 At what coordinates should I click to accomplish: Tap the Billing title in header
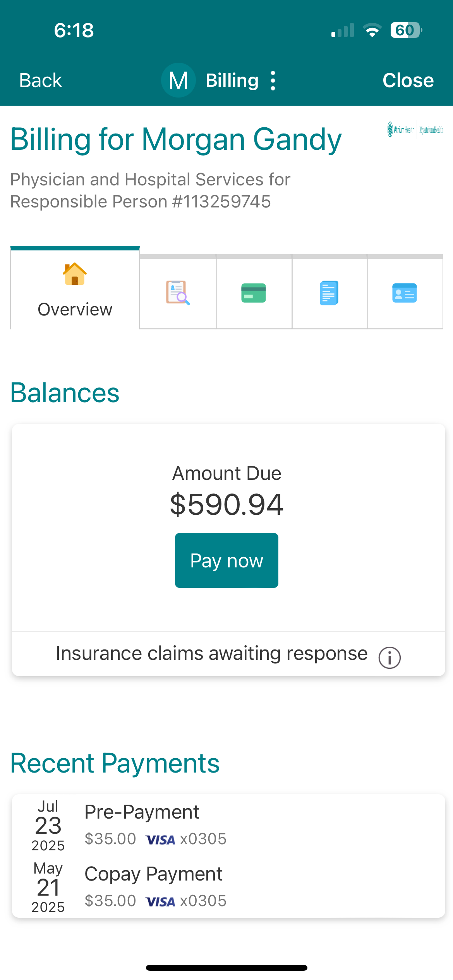coord(232,81)
